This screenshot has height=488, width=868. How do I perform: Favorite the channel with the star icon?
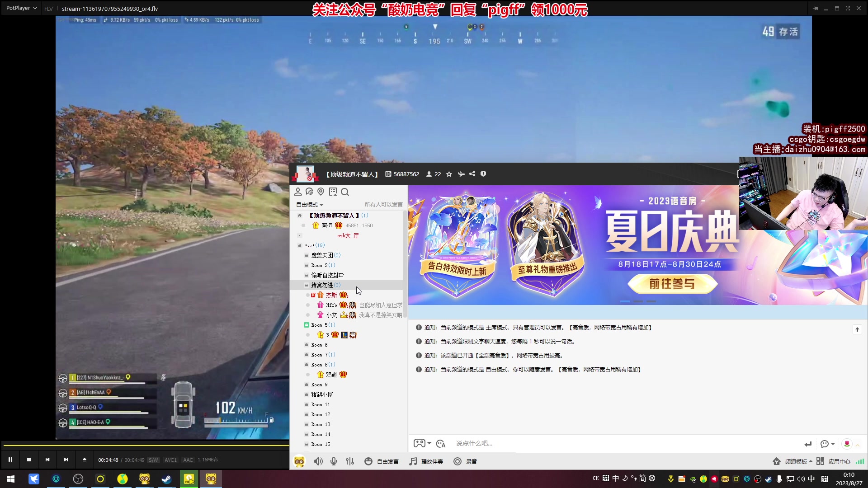(x=449, y=174)
